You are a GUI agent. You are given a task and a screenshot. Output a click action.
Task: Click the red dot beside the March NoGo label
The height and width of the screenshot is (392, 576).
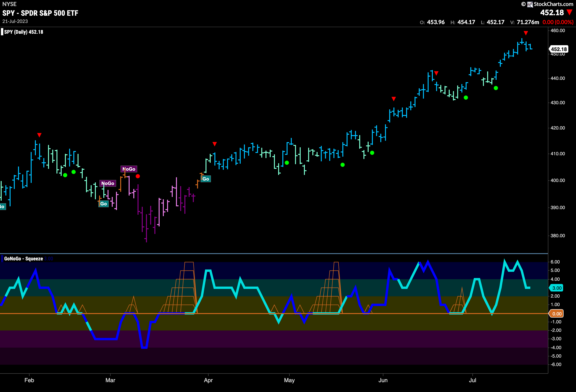pyautogui.click(x=138, y=176)
